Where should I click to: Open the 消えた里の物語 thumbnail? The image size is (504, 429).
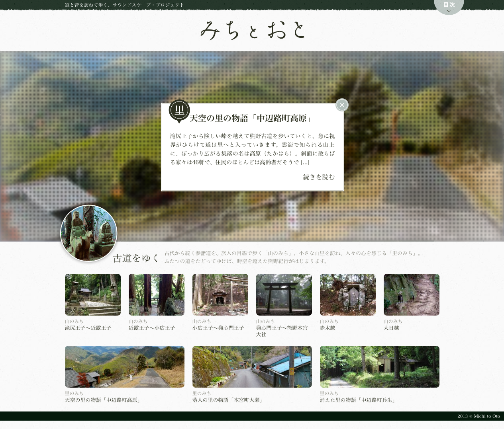coord(380,367)
